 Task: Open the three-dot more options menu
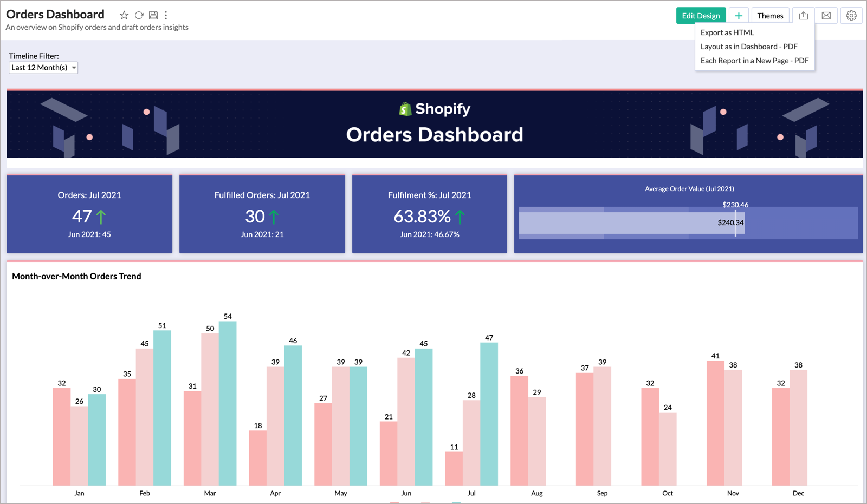166,15
